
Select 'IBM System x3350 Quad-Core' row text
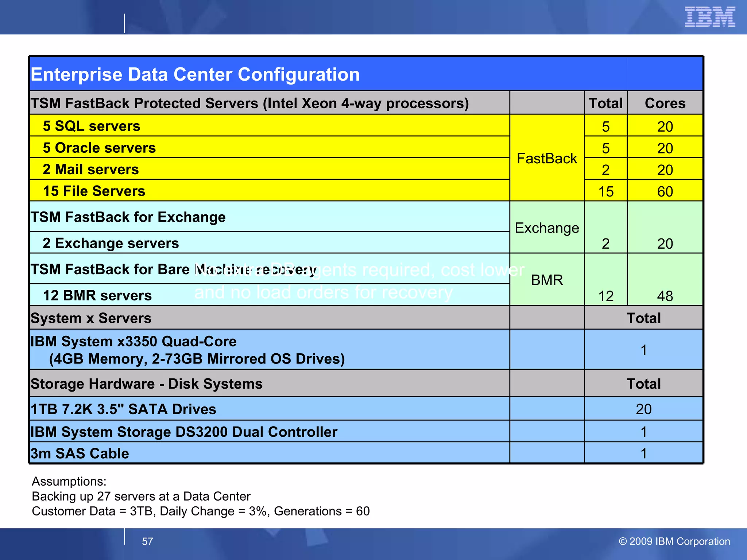click(133, 342)
